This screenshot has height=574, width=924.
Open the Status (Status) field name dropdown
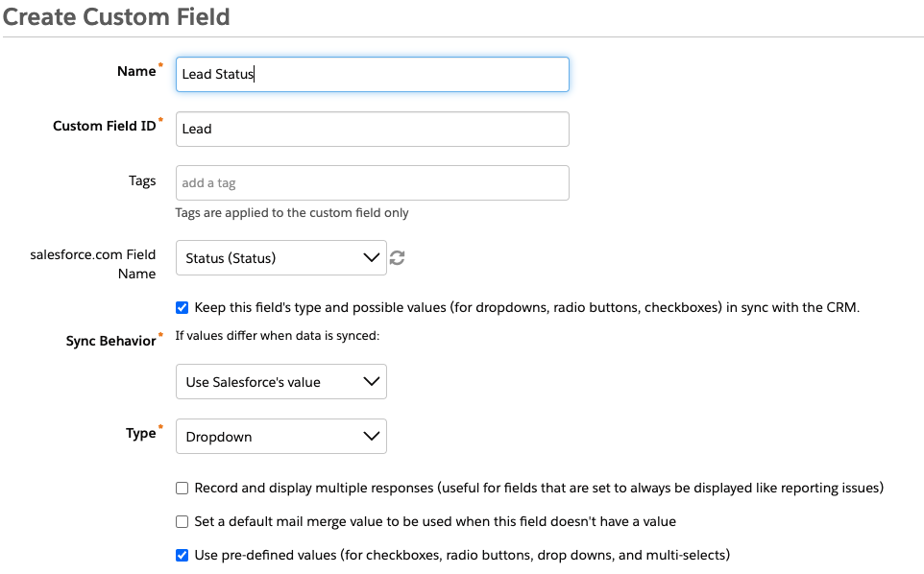pyautogui.click(x=280, y=257)
